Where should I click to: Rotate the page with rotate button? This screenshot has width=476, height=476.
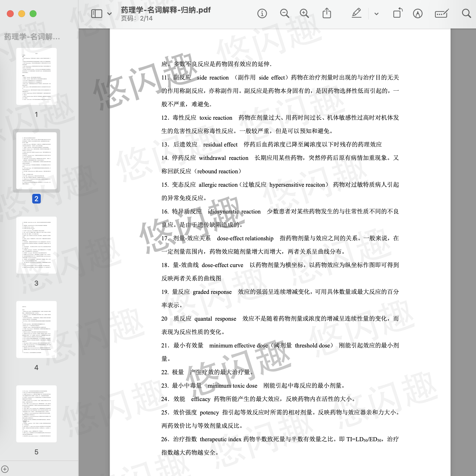[398, 14]
